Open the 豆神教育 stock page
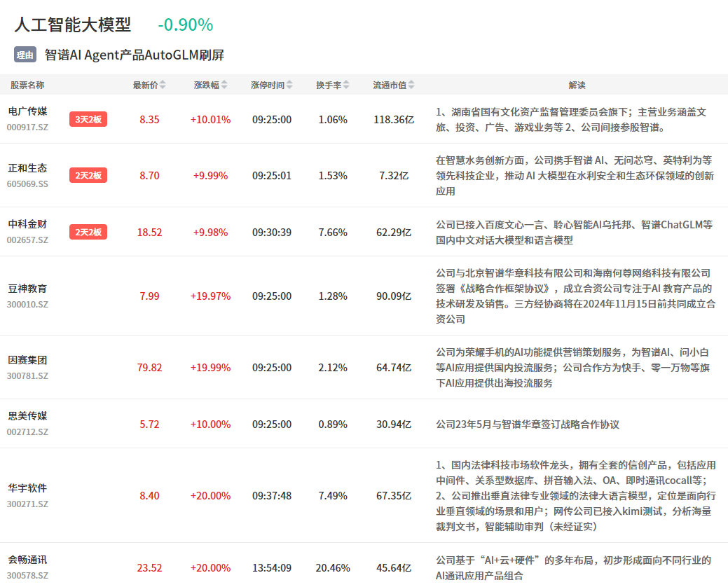Image resolution: width=728 pixels, height=587 pixels. (27, 289)
